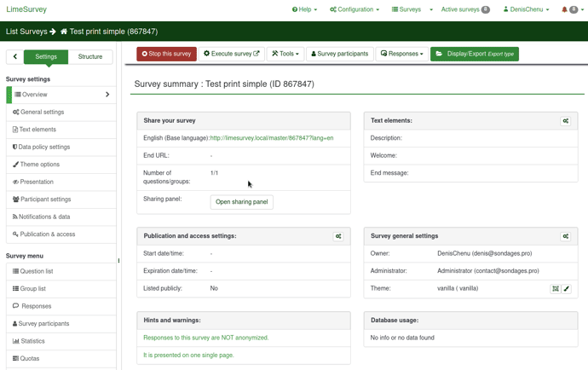This screenshot has height=370, width=588.
Task: Open Text elements settings gear icon
Action: (565, 121)
